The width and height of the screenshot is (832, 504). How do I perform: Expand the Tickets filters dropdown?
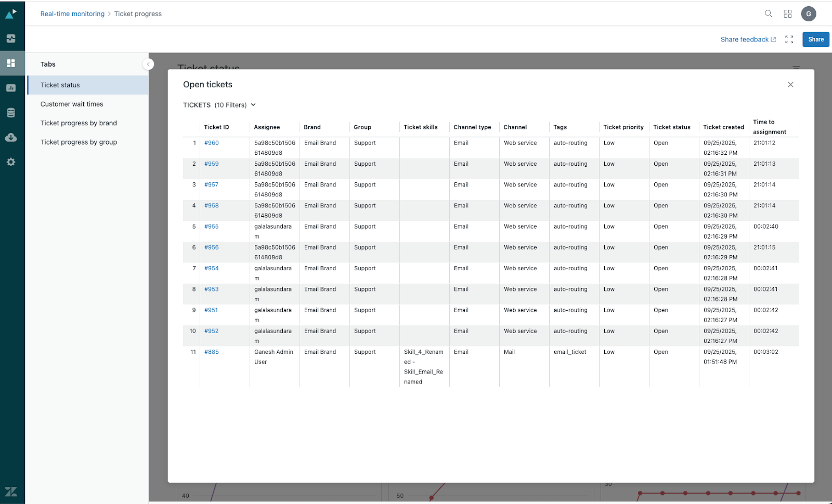tap(254, 105)
